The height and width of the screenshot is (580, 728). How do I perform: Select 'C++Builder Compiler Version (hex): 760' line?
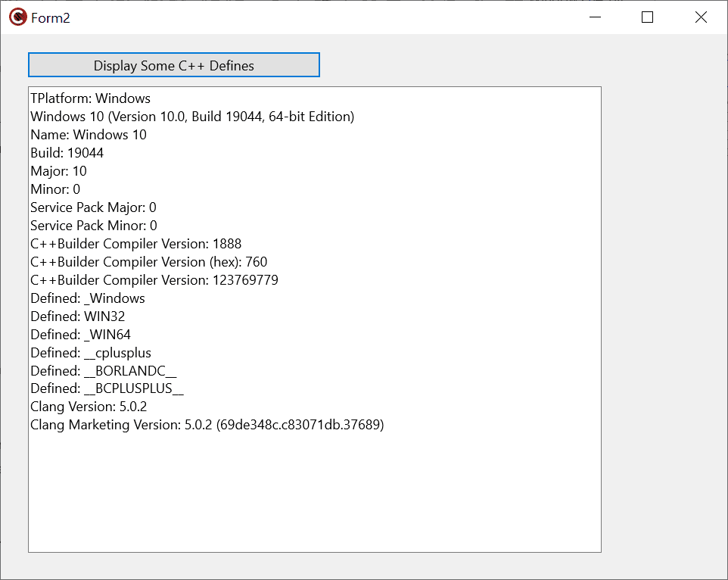pos(148,262)
